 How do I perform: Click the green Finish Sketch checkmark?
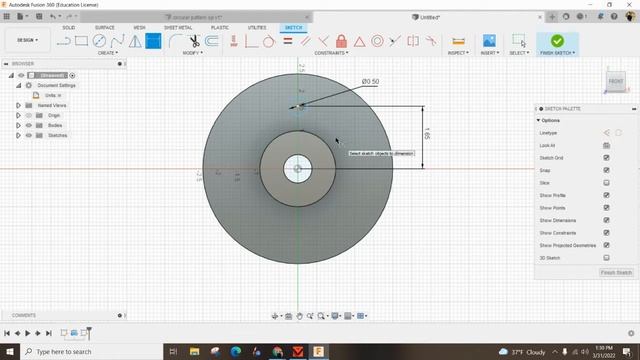point(557,41)
